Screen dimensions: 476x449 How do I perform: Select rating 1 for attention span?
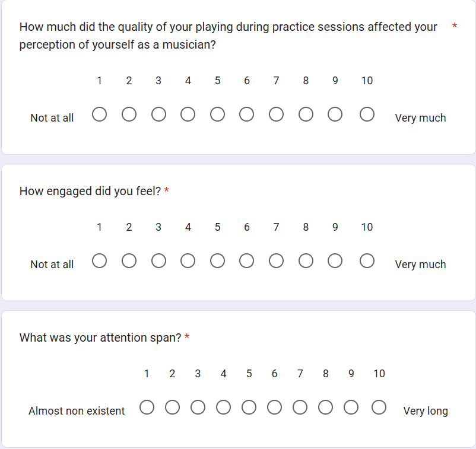coord(147,407)
